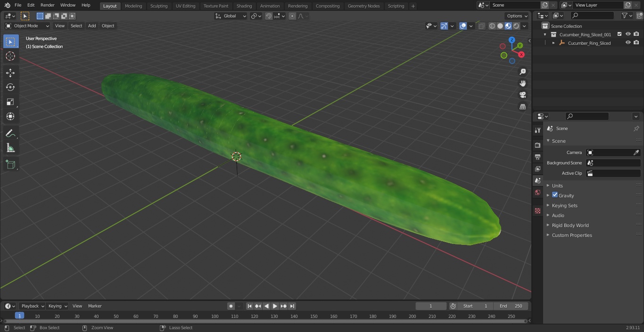The image size is (644, 332).
Task: Click the zoom viewport magnifier icon
Action: (522, 72)
